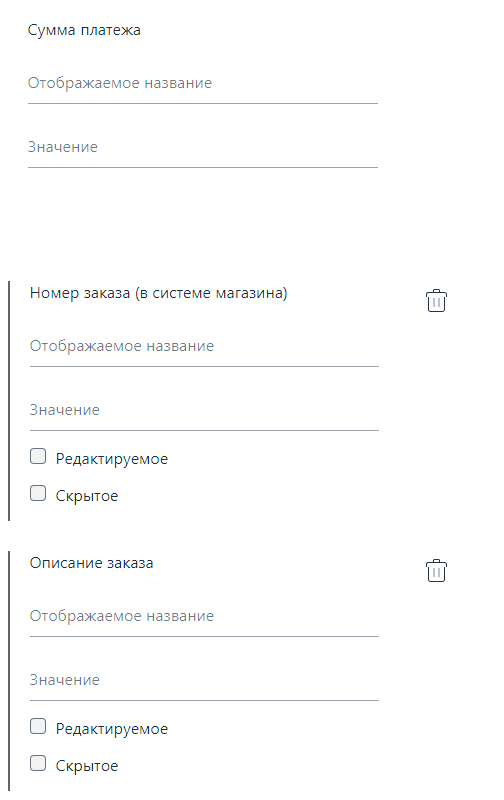The width and height of the screenshot is (504, 800).
Task: Select Отображаемое название input in Номер заказа
Action: [204, 347]
